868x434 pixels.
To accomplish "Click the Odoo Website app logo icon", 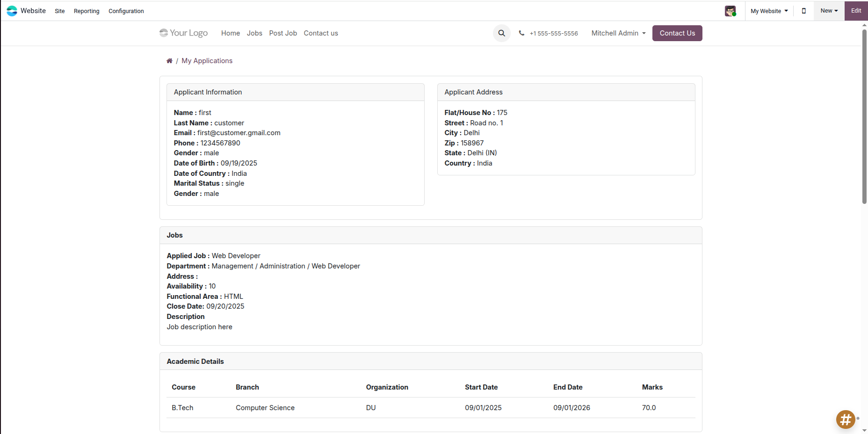I will pyautogui.click(x=12, y=11).
